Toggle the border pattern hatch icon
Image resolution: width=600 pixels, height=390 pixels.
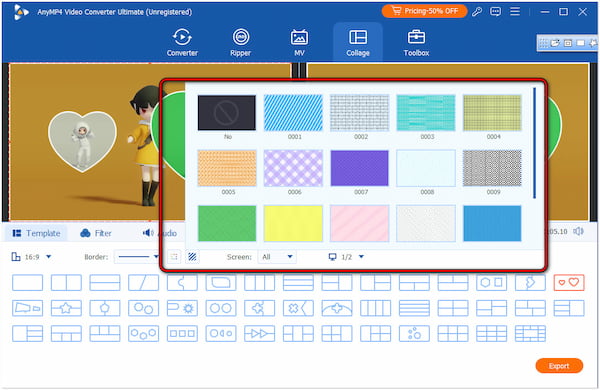pos(192,257)
